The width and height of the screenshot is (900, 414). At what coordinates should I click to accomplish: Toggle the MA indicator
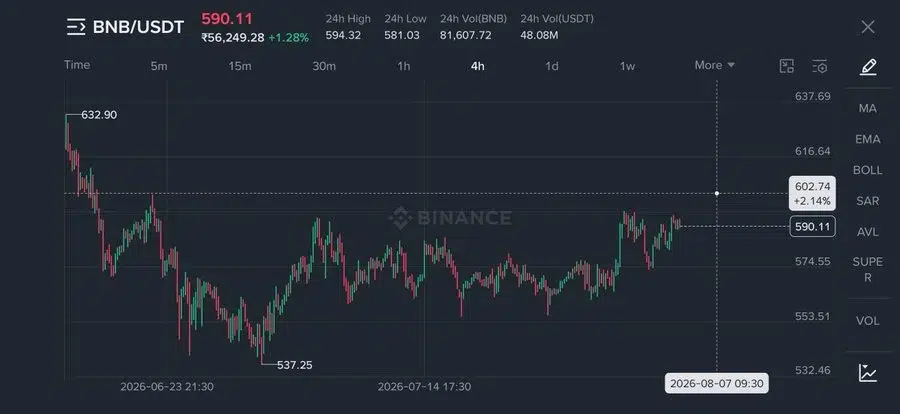coord(868,109)
